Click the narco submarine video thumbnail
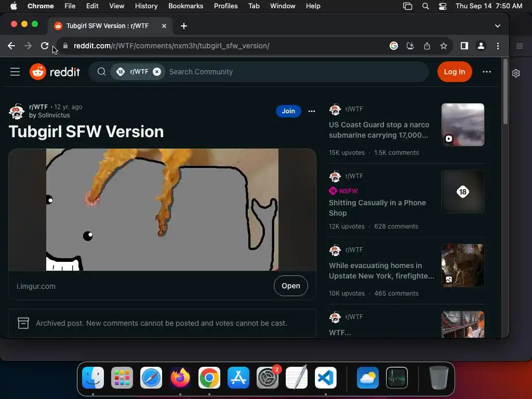Image resolution: width=532 pixels, height=399 pixels. [462, 125]
